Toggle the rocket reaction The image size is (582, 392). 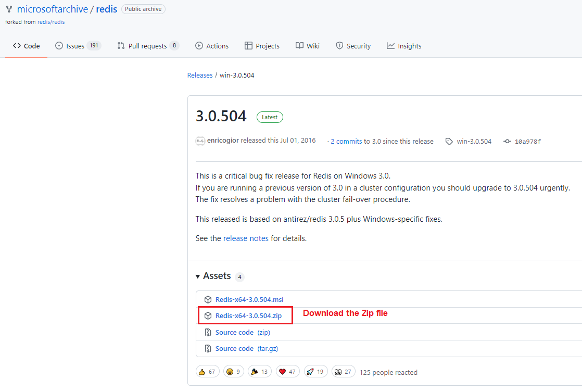pyautogui.click(x=315, y=371)
